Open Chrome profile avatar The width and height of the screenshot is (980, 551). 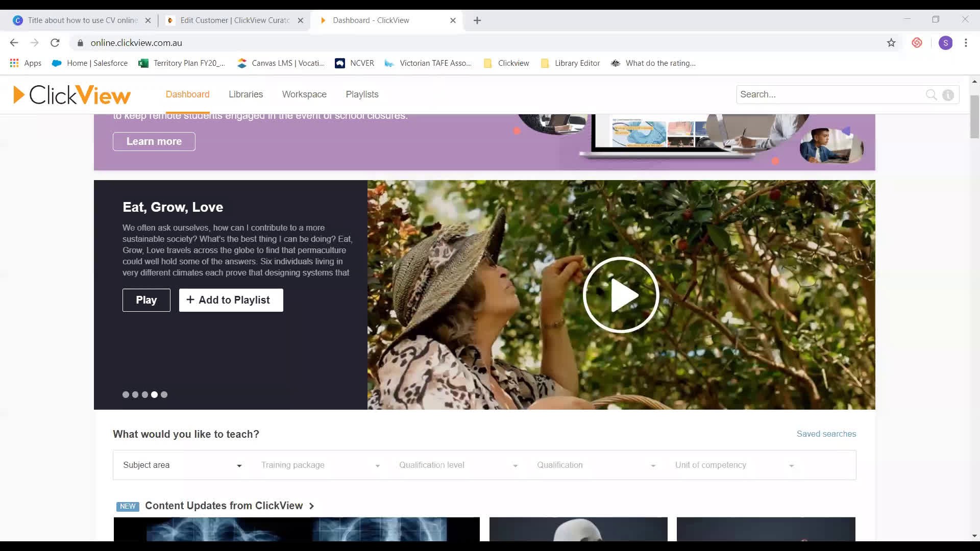(x=945, y=43)
